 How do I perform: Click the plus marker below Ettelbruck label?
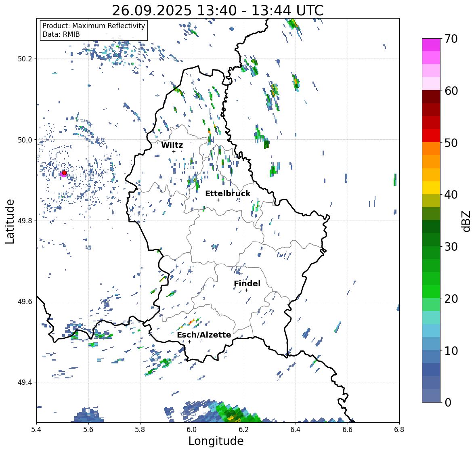pyautogui.click(x=218, y=200)
